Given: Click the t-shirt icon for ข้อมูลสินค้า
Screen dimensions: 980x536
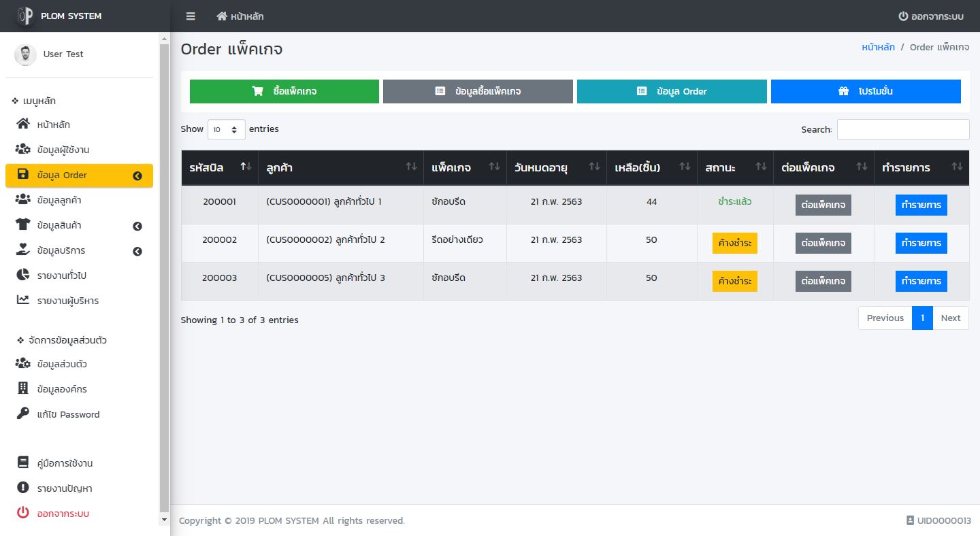Looking at the screenshot, I should click(23, 225).
